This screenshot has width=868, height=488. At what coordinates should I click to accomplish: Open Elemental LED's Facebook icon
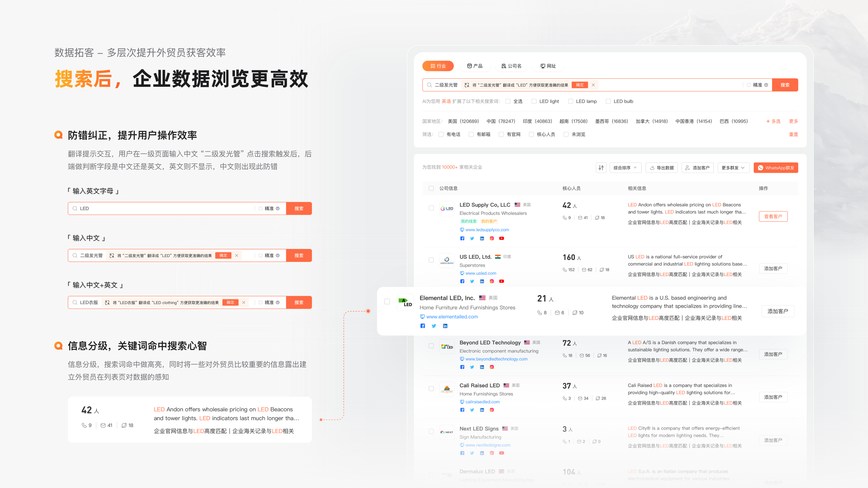pos(423,326)
